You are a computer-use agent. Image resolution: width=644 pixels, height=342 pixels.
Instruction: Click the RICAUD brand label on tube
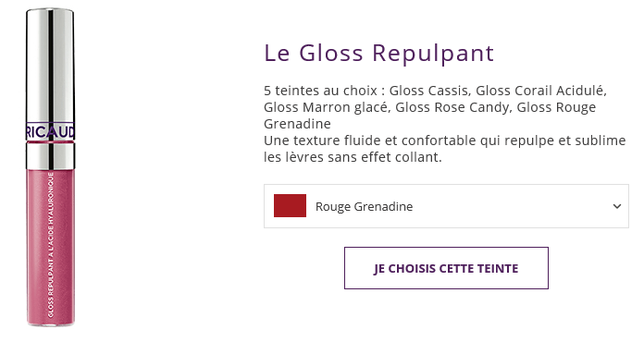click(50, 132)
